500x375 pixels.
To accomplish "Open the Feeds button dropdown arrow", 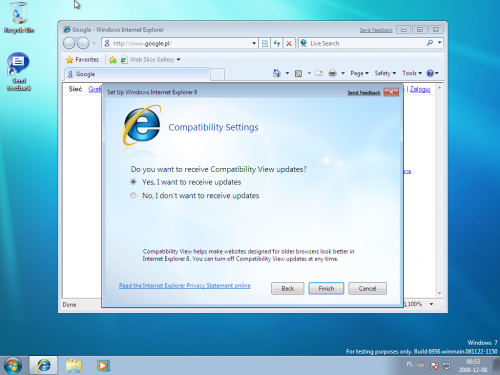I will pyautogui.click(x=309, y=73).
